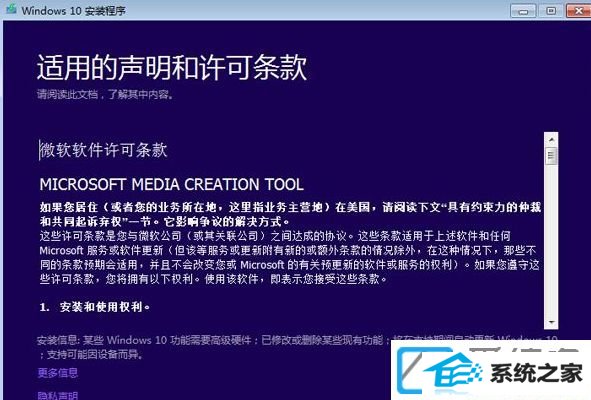Click the 系统之家 watermark text
Viewport: 591px width, 400px height.
click(536, 373)
